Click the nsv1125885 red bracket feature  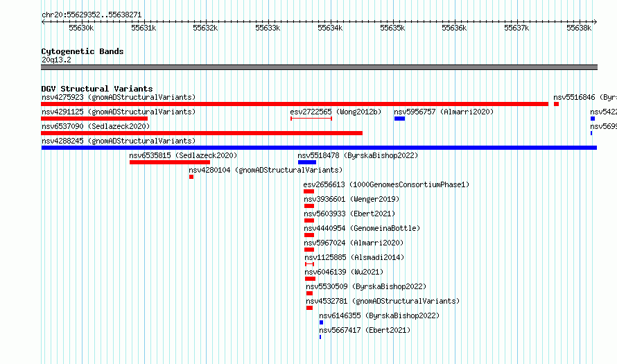[310, 264]
